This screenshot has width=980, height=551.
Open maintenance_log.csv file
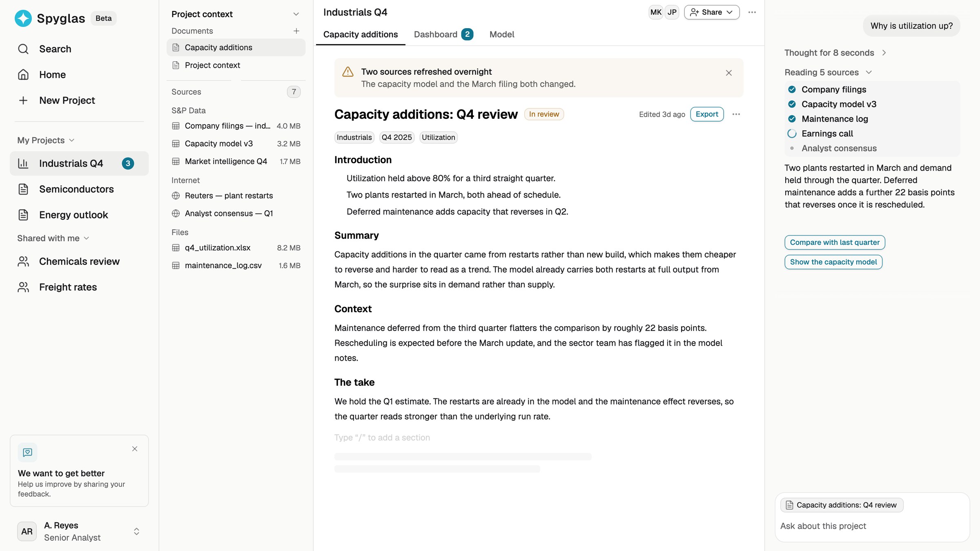(x=236, y=265)
